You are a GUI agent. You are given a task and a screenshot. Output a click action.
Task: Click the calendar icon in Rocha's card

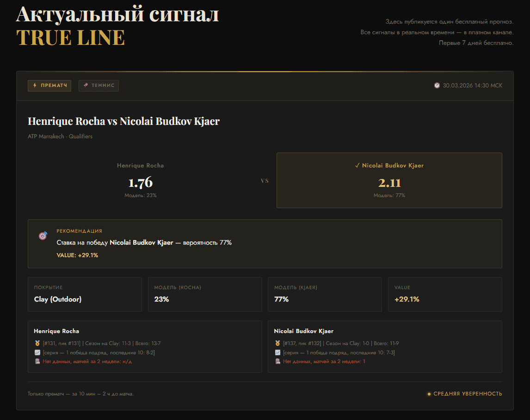pyautogui.click(x=38, y=362)
